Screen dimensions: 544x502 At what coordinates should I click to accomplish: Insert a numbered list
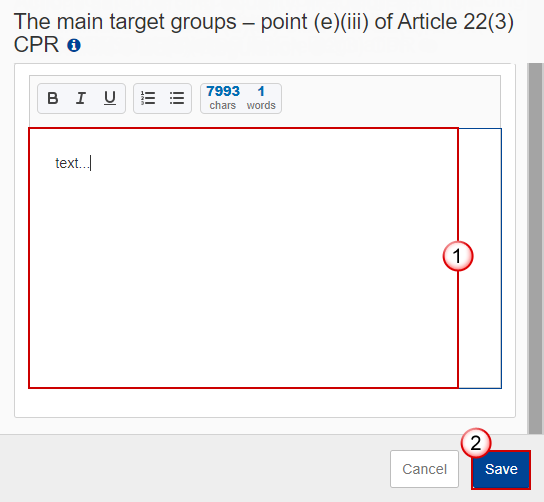click(148, 98)
